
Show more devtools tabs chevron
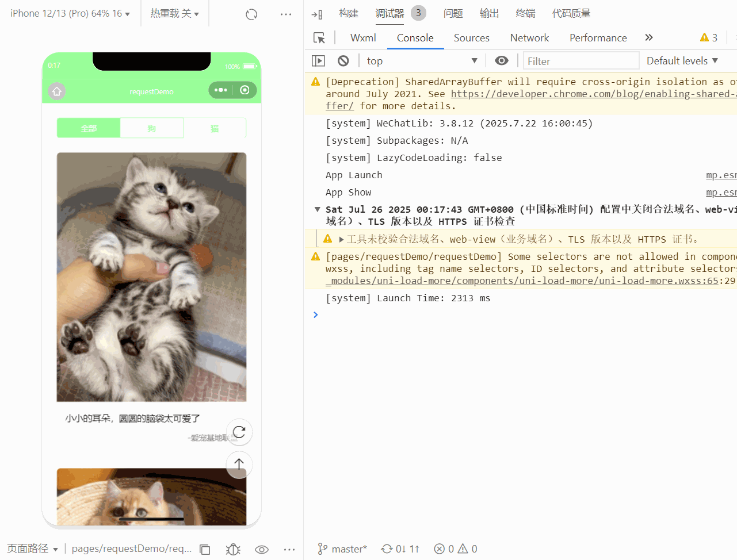coord(649,37)
